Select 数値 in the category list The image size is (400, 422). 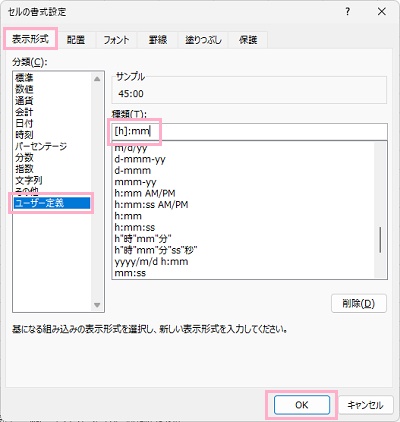53,89
